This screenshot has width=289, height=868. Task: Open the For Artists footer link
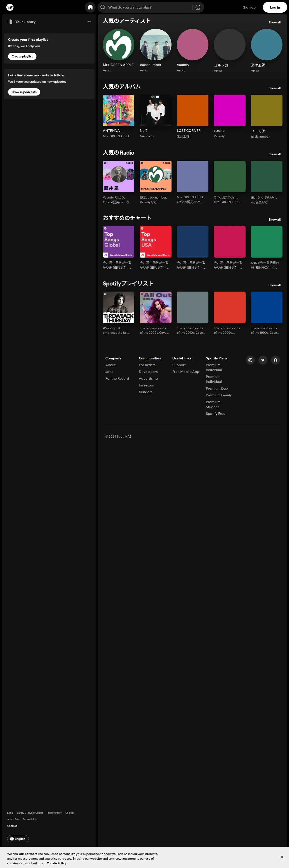tap(147, 365)
